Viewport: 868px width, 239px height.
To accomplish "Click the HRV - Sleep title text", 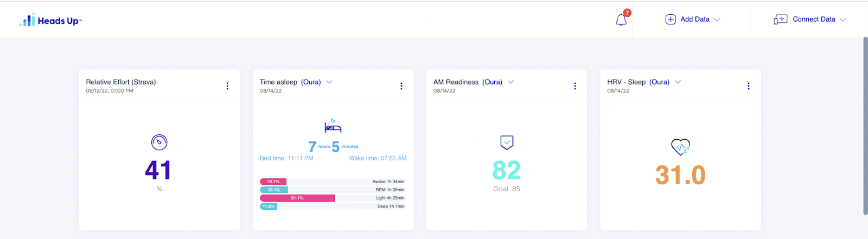I will (626, 82).
